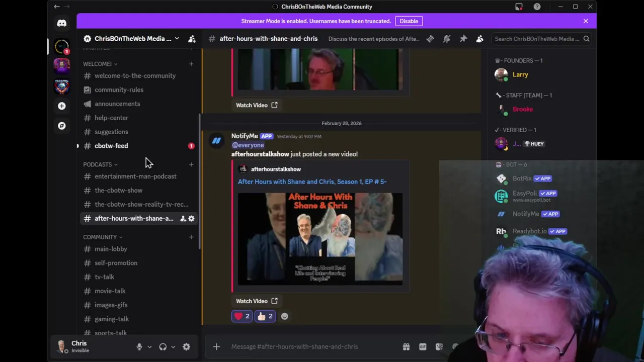The width and height of the screenshot is (644, 362).
Task: Click the search magnifier icon
Action: [586, 39]
